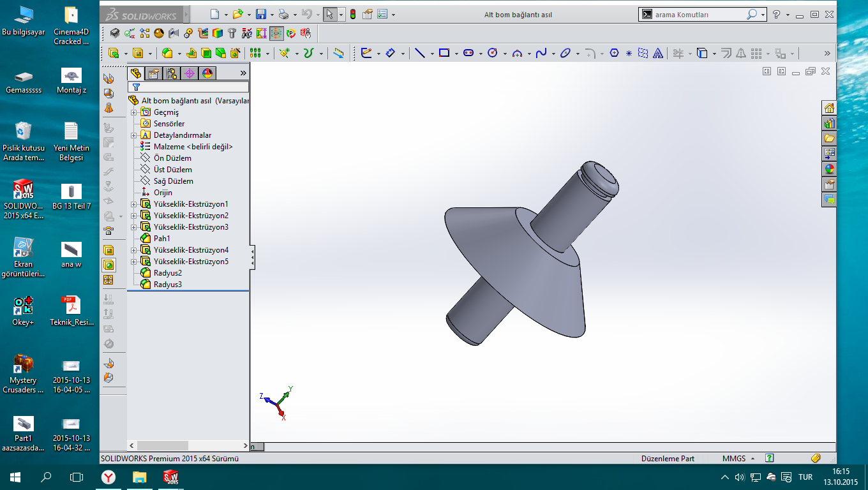The image size is (868, 490).
Task: Open Yandex browser from taskbar
Action: (109, 477)
